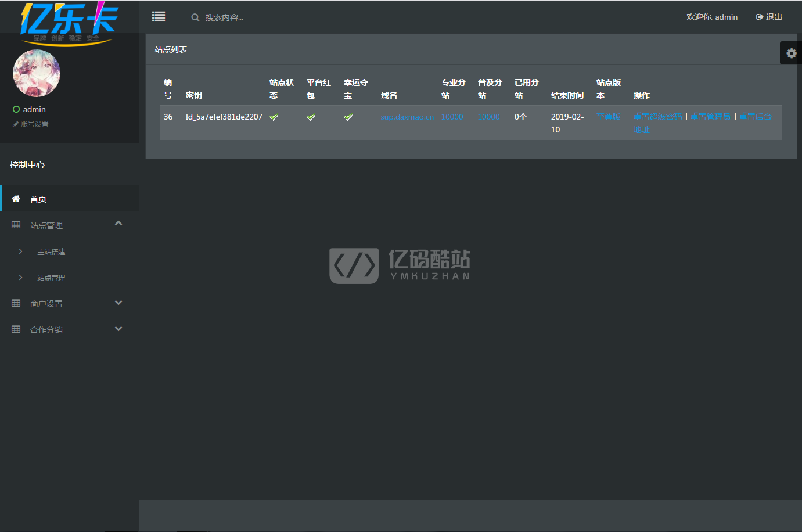Viewport: 802px width, 532px height.
Task: Click the table icon beside 站点管理
Action: point(16,225)
